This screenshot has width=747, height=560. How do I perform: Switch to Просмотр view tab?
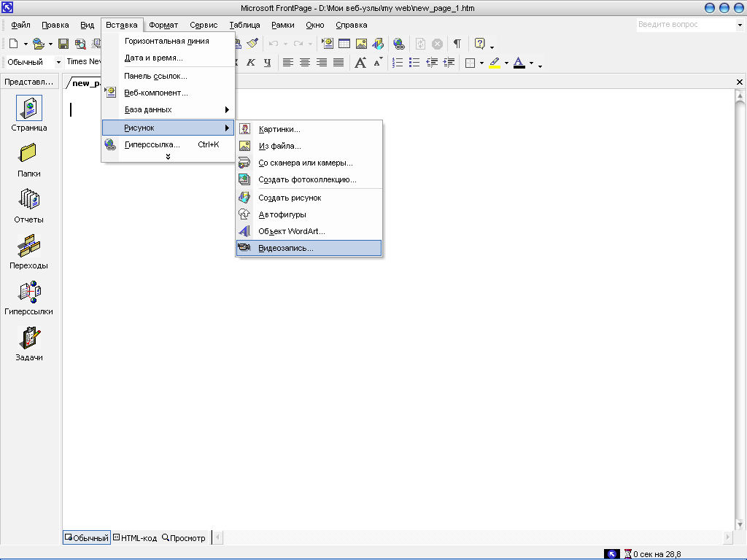point(183,537)
